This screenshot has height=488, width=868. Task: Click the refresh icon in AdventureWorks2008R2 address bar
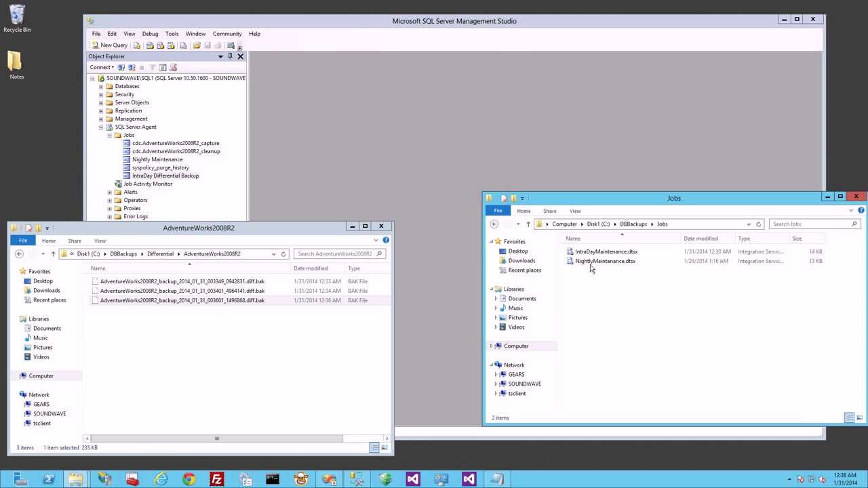[x=283, y=253]
